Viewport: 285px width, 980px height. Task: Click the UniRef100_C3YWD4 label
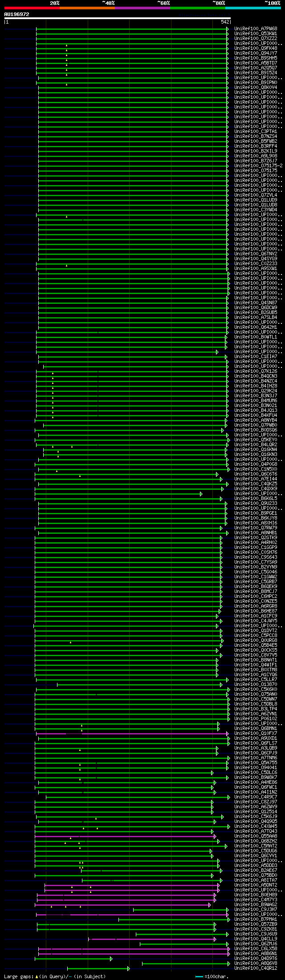[256, 210]
